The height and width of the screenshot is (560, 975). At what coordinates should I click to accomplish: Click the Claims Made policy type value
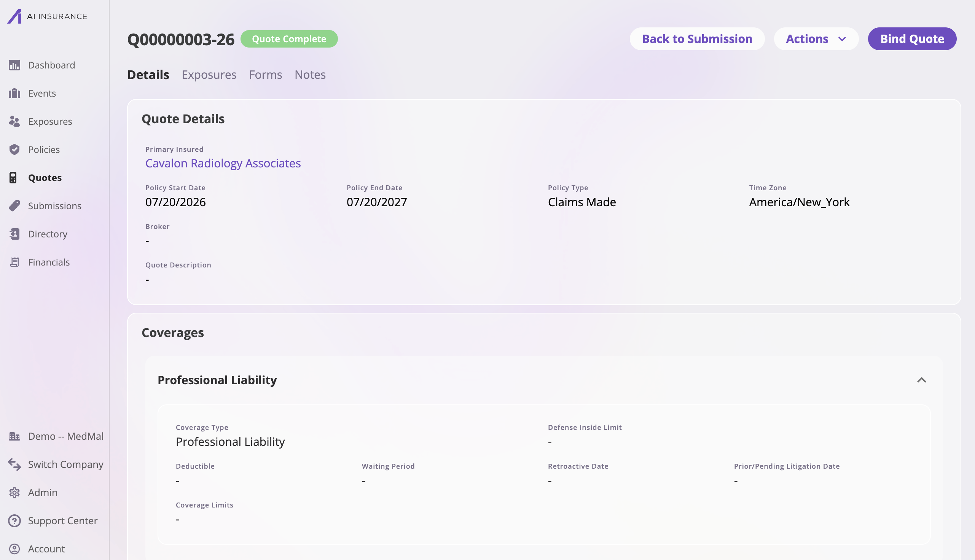581,202
